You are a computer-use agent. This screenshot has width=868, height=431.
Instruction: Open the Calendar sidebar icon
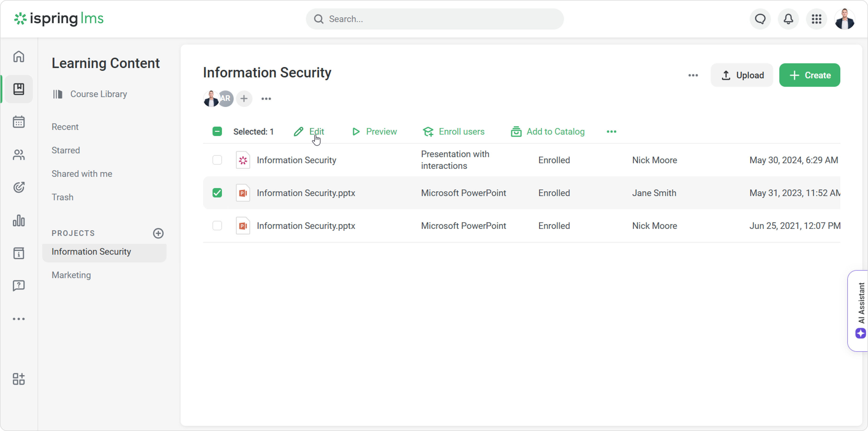(19, 122)
